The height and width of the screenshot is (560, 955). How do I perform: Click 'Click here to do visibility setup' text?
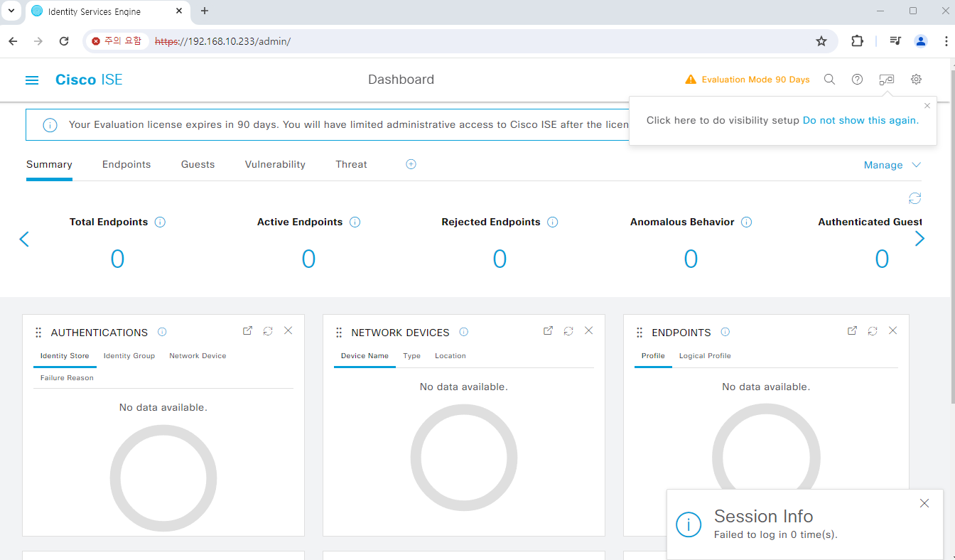tap(723, 120)
